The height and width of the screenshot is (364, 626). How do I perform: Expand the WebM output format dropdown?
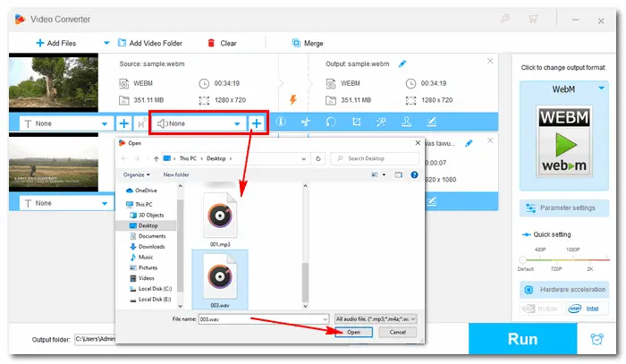point(601,89)
